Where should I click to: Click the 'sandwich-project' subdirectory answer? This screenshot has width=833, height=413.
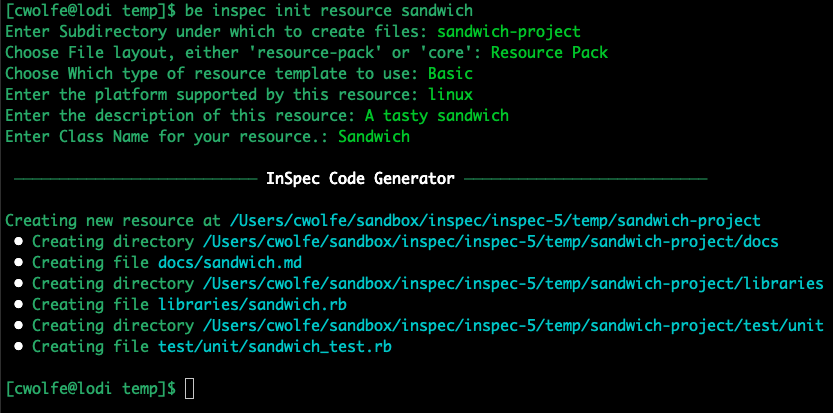click(509, 32)
